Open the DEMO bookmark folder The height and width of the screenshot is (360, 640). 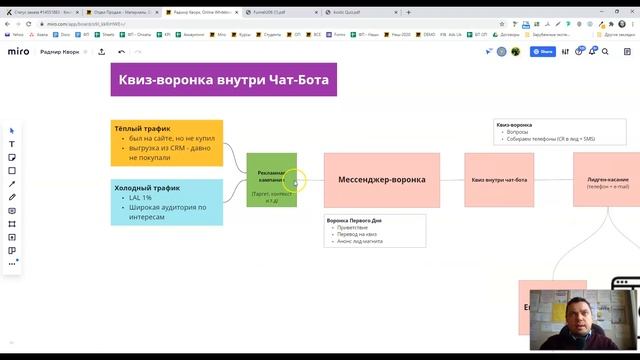point(425,35)
